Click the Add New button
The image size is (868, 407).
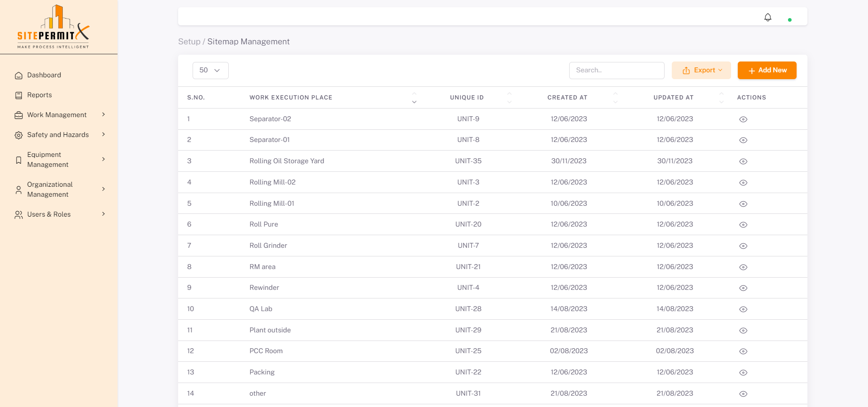tap(767, 71)
